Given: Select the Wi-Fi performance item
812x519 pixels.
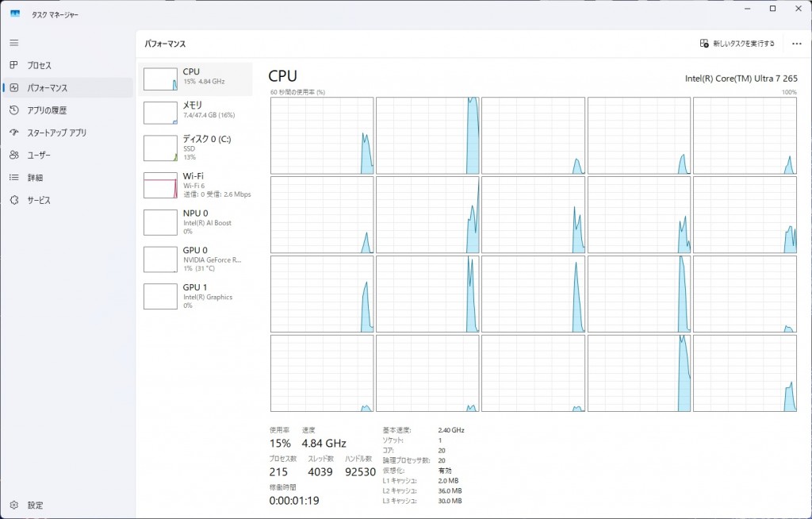Looking at the screenshot, I should pos(195,184).
